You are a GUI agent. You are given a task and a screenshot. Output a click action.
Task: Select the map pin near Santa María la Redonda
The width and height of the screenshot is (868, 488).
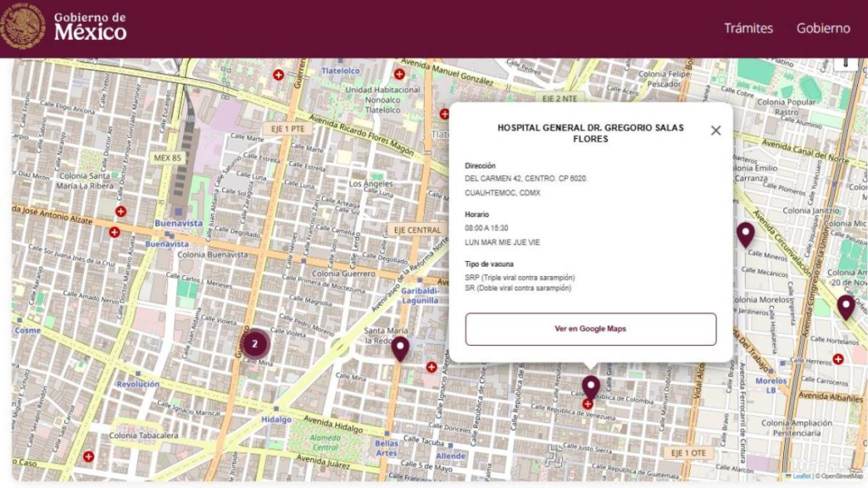point(400,347)
